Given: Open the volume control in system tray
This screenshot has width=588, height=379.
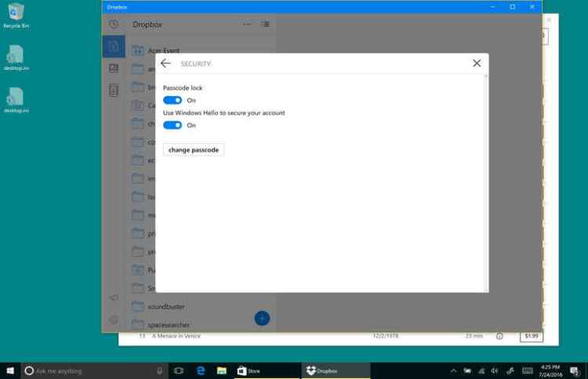Looking at the screenshot, I should coord(495,370).
